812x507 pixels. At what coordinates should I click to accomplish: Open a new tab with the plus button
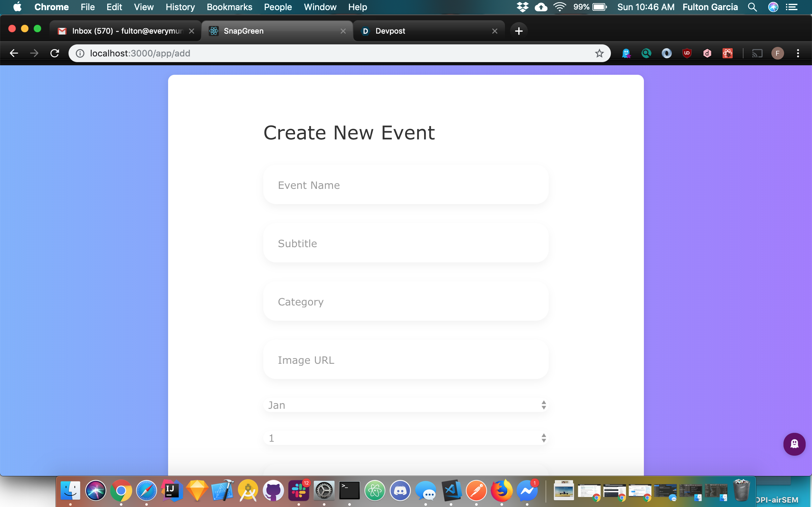(519, 31)
